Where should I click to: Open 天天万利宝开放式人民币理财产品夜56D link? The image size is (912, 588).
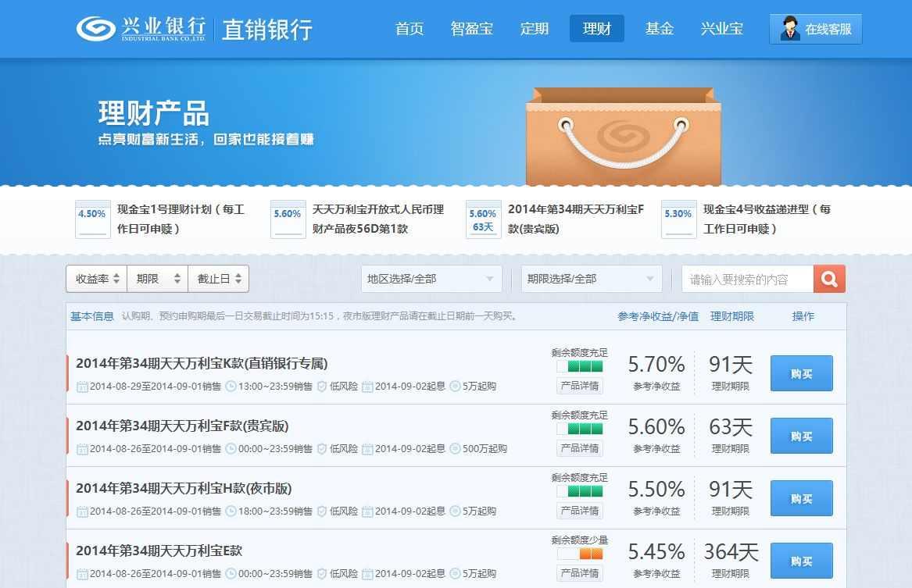[378, 219]
